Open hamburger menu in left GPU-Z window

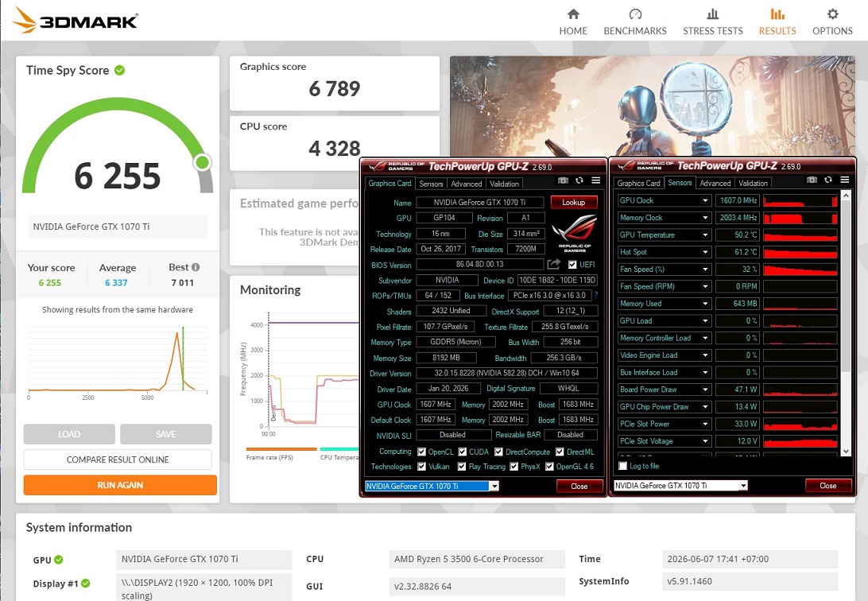595,180
